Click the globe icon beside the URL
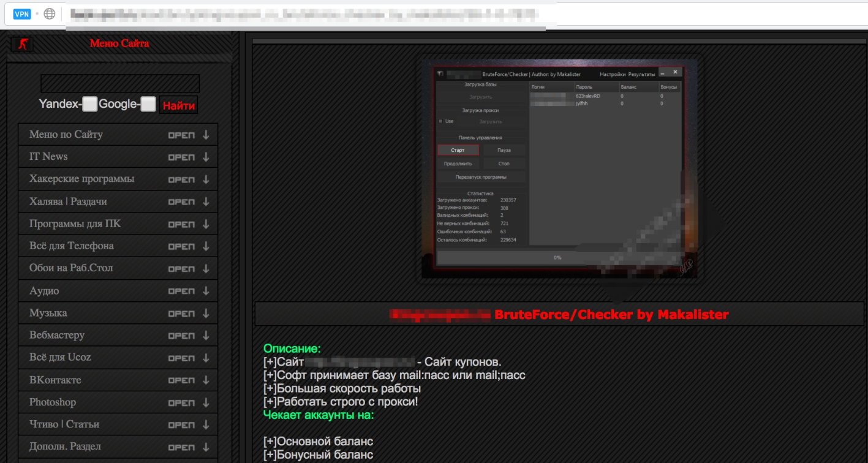 click(50, 13)
